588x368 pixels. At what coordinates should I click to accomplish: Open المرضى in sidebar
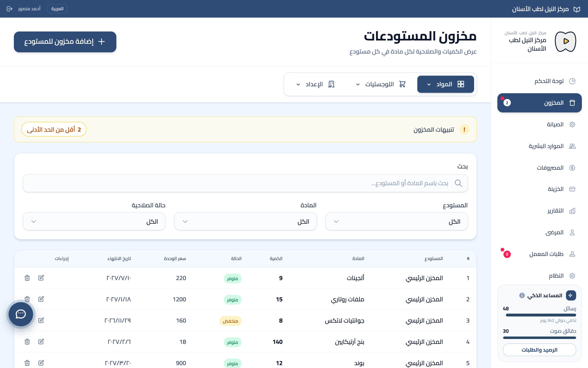pos(540,232)
